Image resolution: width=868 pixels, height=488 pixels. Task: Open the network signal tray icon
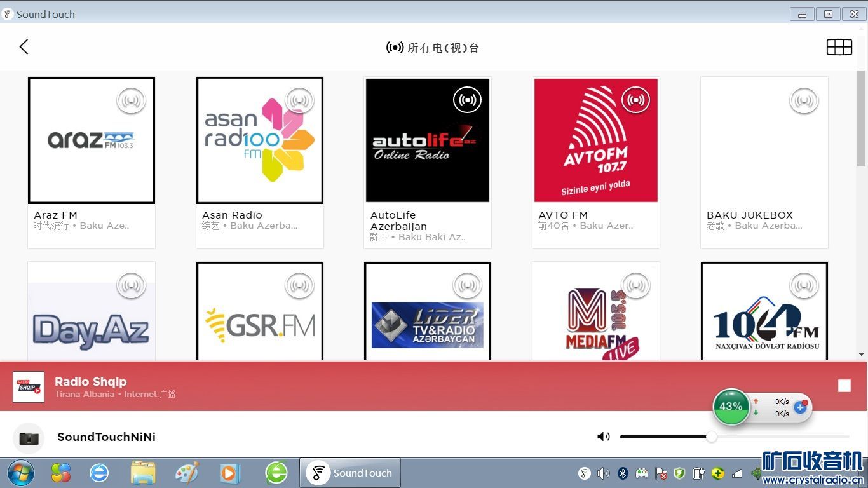point(737,473)
